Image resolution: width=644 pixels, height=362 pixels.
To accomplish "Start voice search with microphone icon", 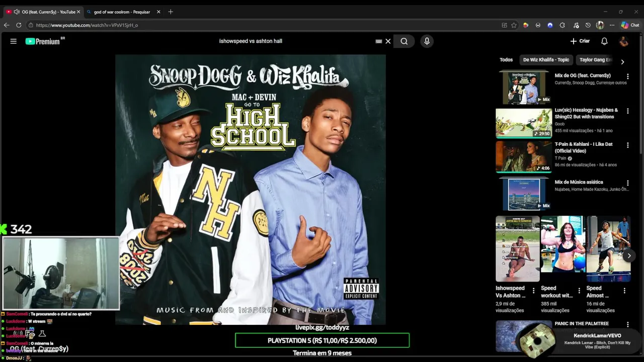I will (x=427, y=41).
